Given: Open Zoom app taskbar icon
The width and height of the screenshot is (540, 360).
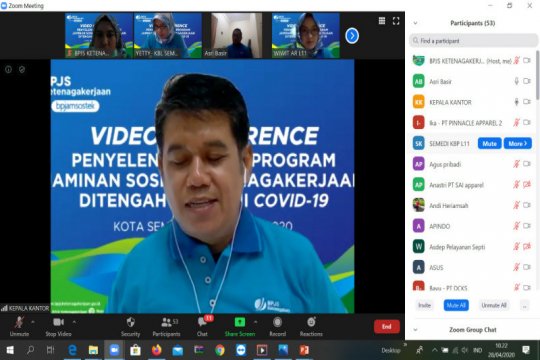Looking at the screenshot, I should click(x=114, y=350).
